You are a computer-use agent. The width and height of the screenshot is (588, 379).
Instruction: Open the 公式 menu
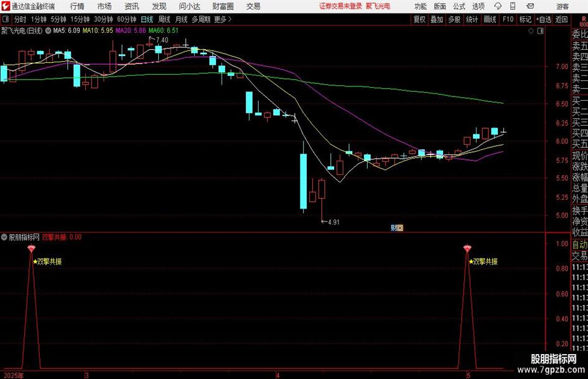coord(459,6)
